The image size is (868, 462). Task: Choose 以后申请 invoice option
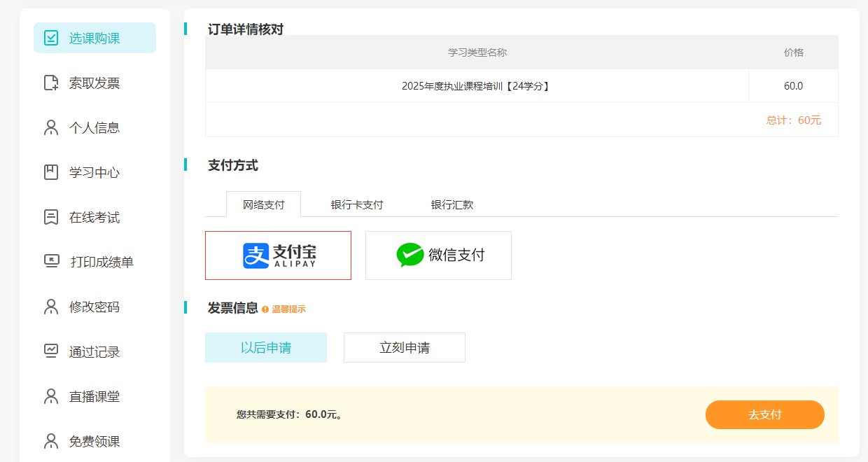coord(265,347)
